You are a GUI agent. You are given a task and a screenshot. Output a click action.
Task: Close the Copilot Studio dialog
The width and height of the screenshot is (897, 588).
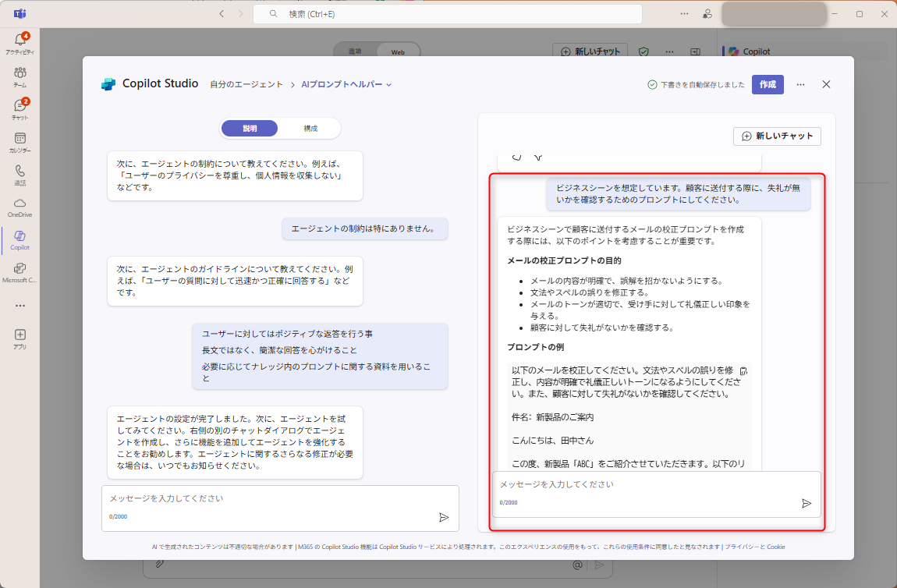826,84
